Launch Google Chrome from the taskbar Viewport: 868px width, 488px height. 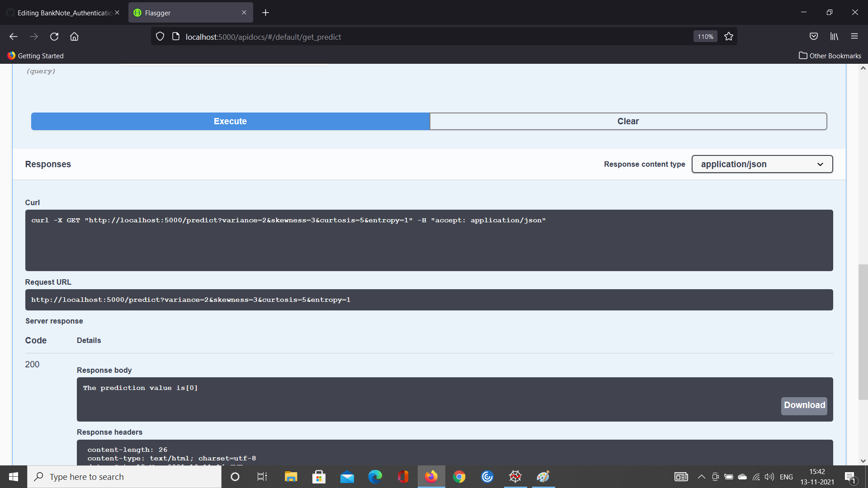(x=460, y=477)
